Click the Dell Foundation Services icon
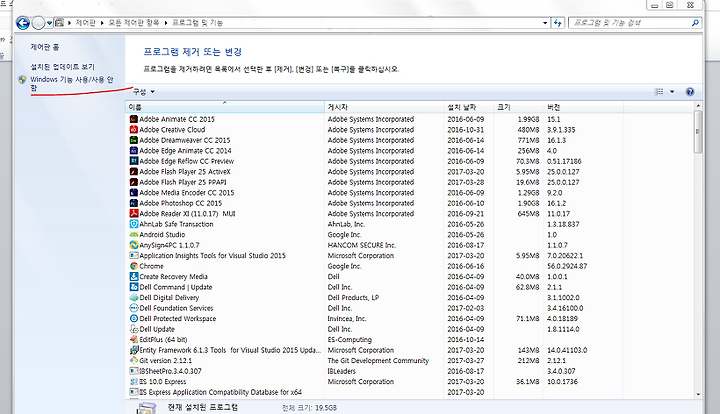The width and height of the screenshot is (720, 414). tap(134, 308)
